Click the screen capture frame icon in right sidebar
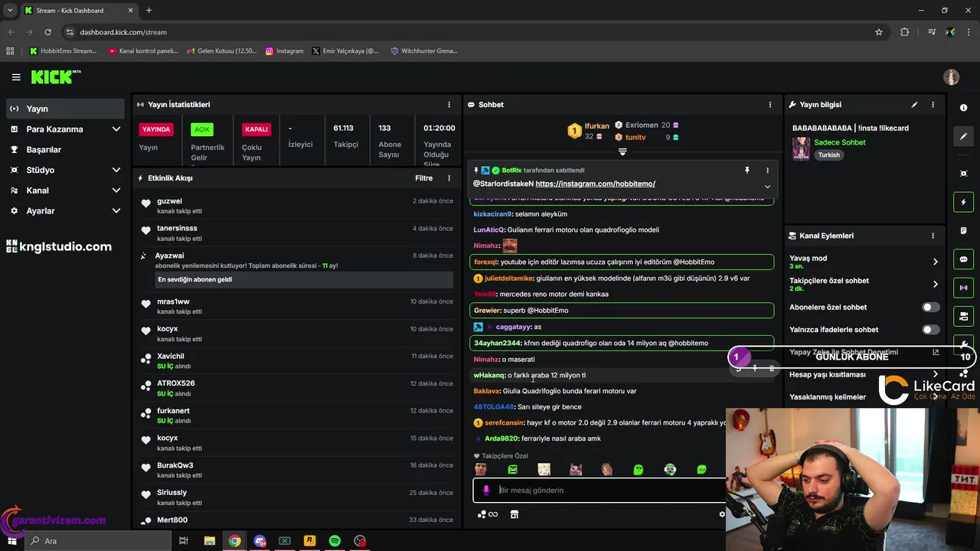980x551 pixels. click(x=963, y=174)
